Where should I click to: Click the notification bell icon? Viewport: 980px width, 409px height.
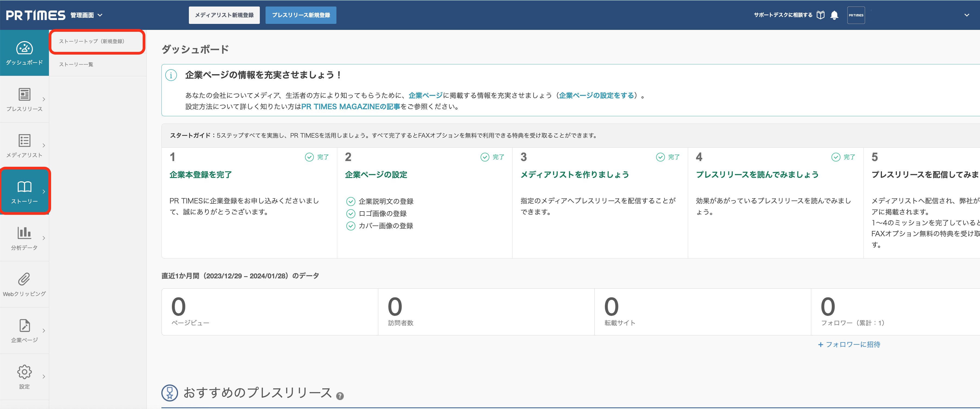pyautogui.click(x=834, y=15)
